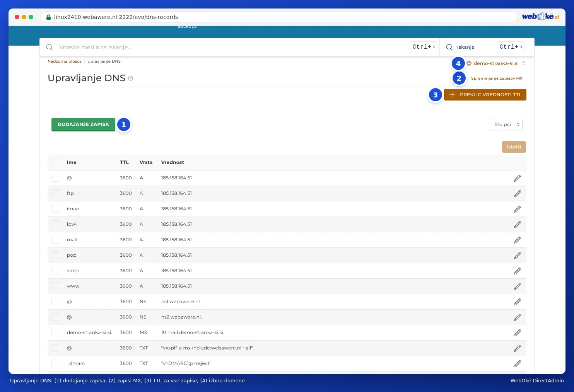
Task: Click the lock icon in address bar
Action: pyautogui.click(x=48, y=17)
